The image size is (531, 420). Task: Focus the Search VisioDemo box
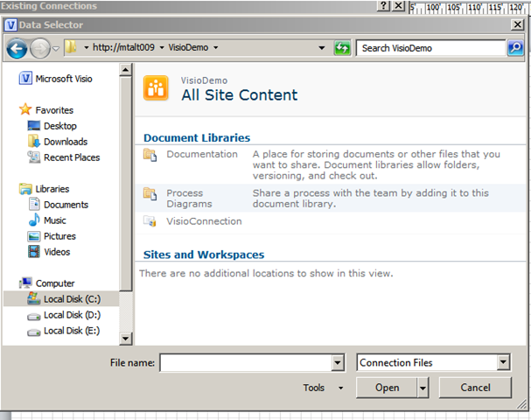pos(430,48)
